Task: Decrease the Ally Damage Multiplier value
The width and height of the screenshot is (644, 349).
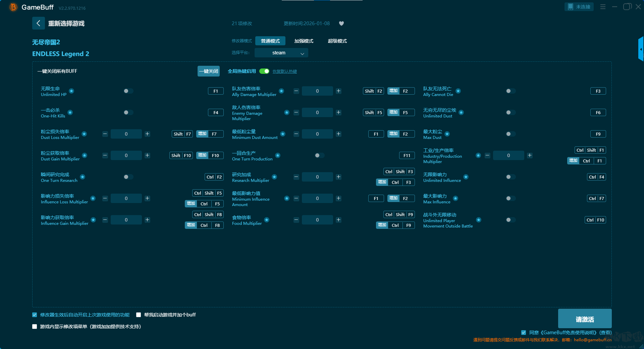Action: point(296,91)
